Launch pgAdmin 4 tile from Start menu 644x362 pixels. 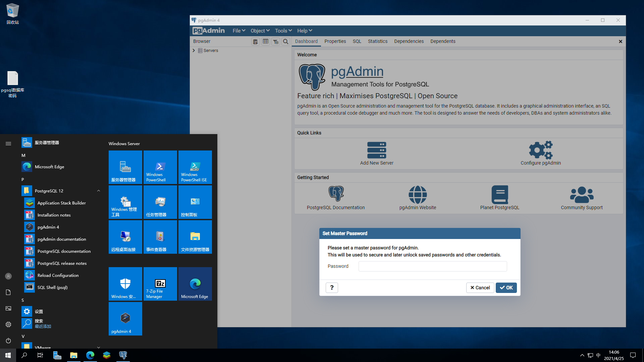coord(125,318)
